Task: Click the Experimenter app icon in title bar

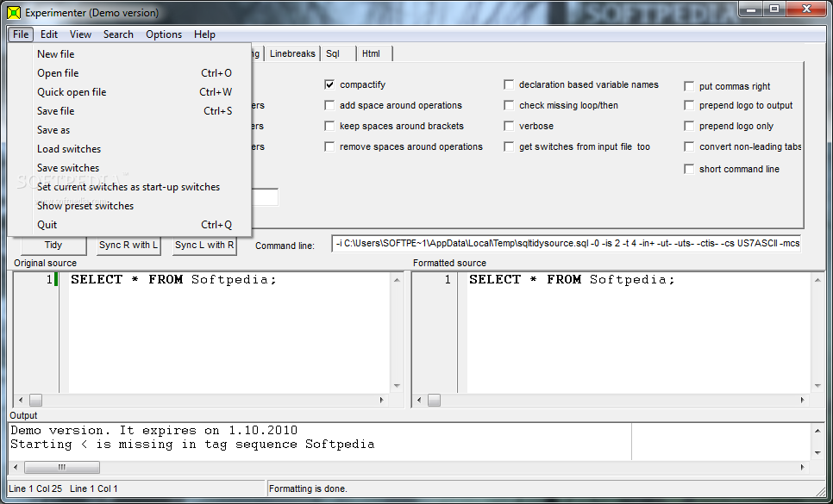Action: point(15,13)
